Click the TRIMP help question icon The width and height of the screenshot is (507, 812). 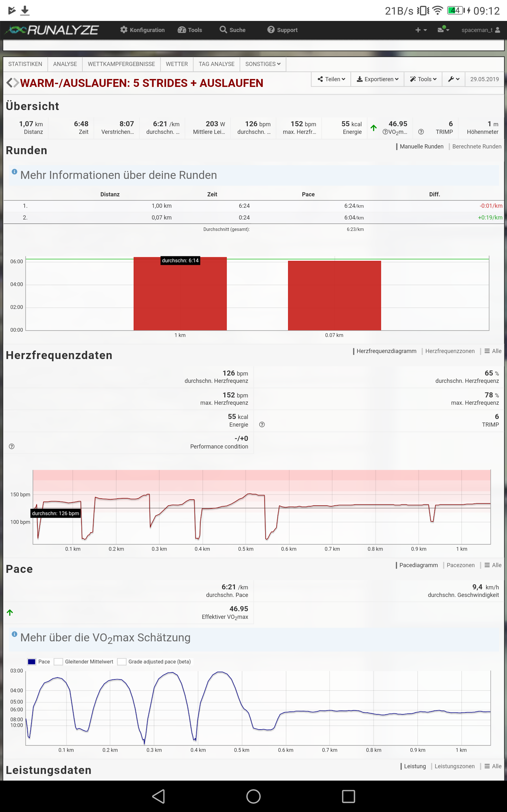point(421,132)
